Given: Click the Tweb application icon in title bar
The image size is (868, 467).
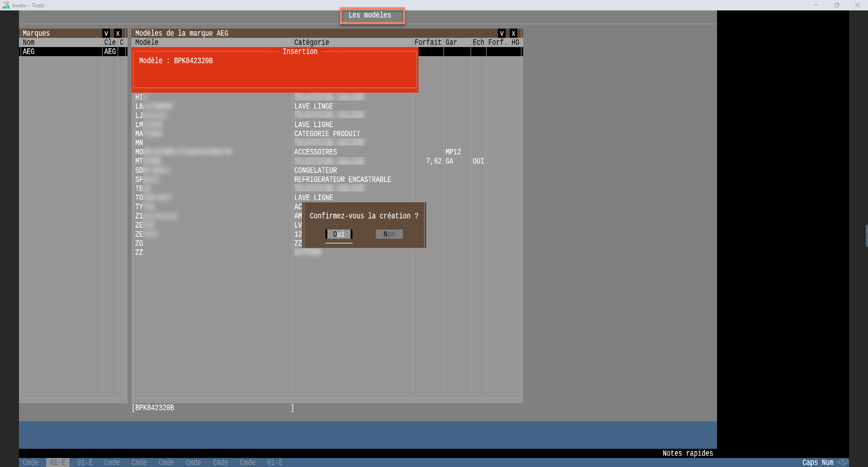Looking at the screenshot, I should (6, 5).
